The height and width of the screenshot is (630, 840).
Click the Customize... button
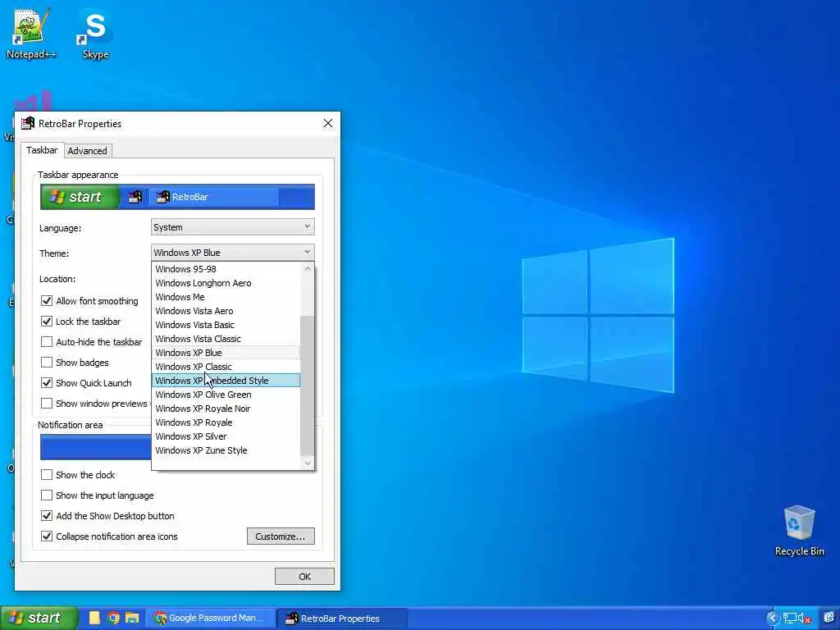[281, 536]
